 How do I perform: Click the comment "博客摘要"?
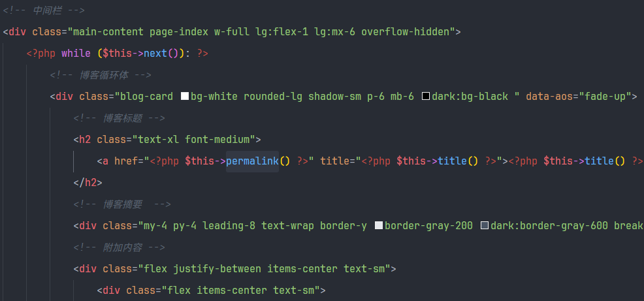coord(123,204)
